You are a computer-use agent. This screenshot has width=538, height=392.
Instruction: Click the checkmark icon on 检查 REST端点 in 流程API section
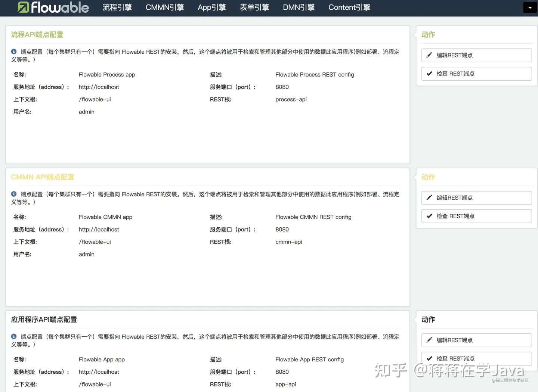tap(429, 74)
